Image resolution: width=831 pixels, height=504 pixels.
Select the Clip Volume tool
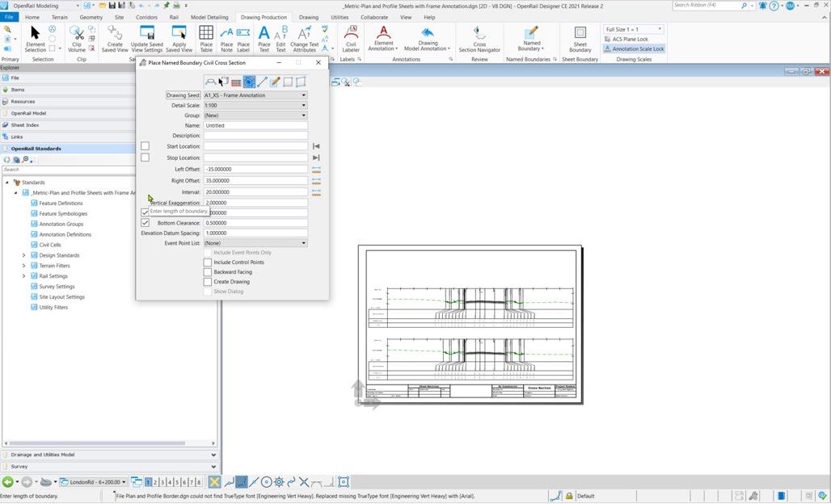(78, 36)
